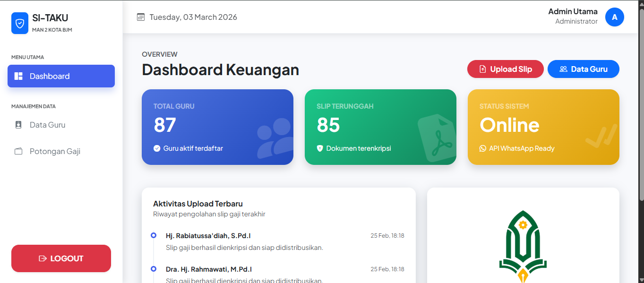The height and width of the screenshot is (283, 644).
Task: Log out using the LOGOUT button
Action: click(x=61, y=258)
